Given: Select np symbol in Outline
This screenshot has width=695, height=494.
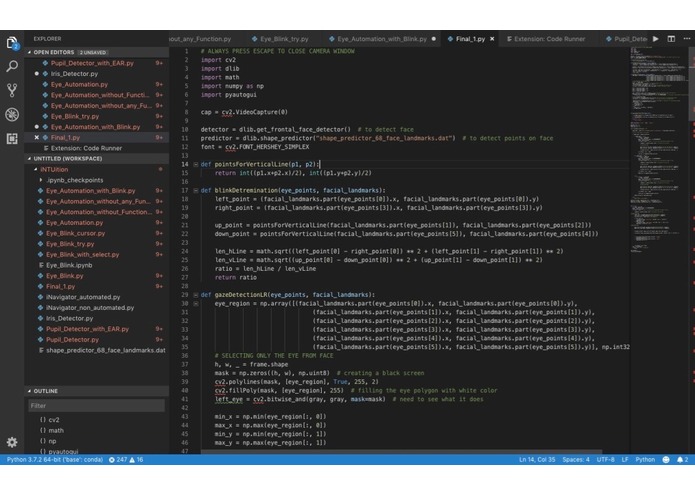Looking at the screenshot, I should pos(96,441).
